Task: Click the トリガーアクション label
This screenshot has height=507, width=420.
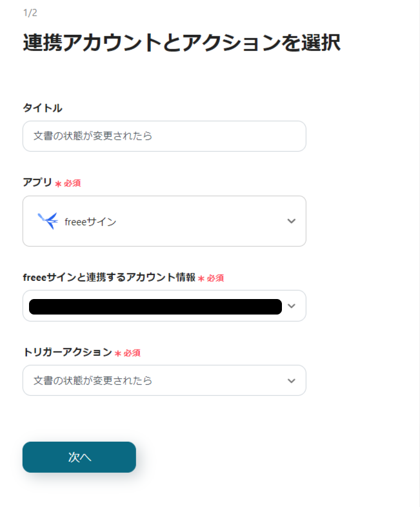Action: pos(67,353)
